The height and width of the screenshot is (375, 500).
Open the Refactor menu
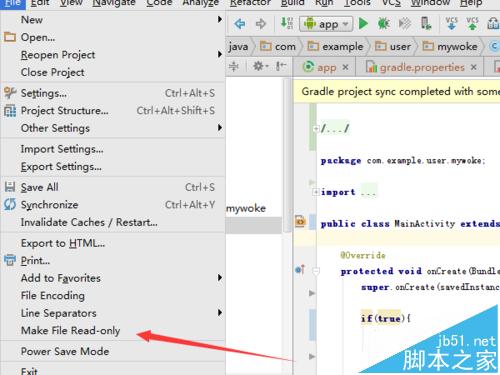click(250, 3)
